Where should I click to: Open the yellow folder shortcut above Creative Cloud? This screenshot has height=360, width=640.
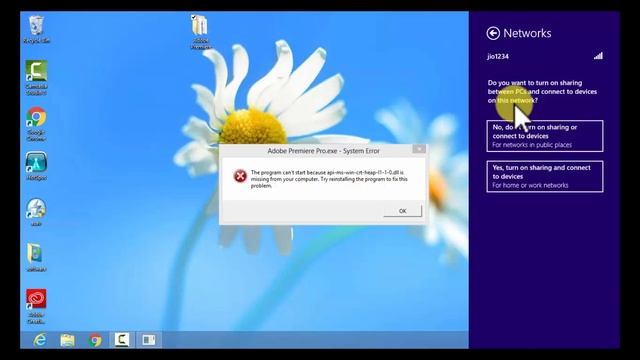[x=36, y=258]
